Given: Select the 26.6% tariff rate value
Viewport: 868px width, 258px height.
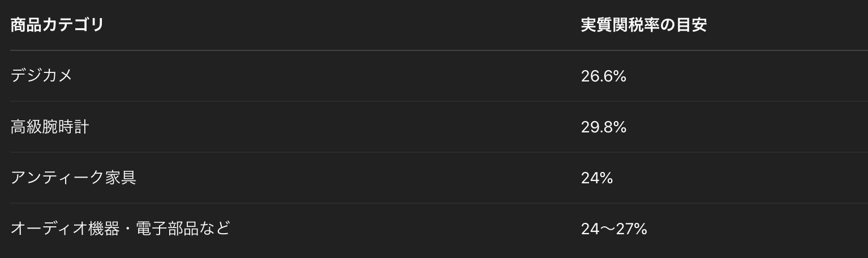Looking at the screenshot, I should [603, 76].
